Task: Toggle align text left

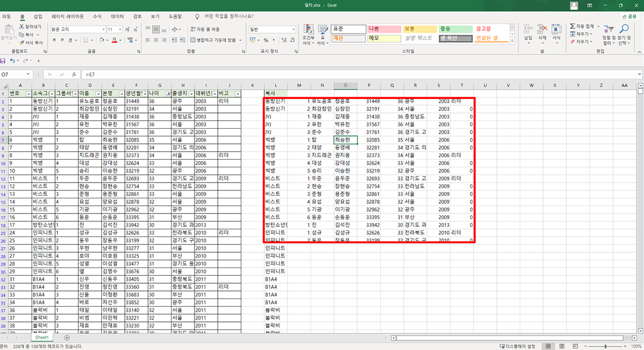Action: (x=148, y=40)
